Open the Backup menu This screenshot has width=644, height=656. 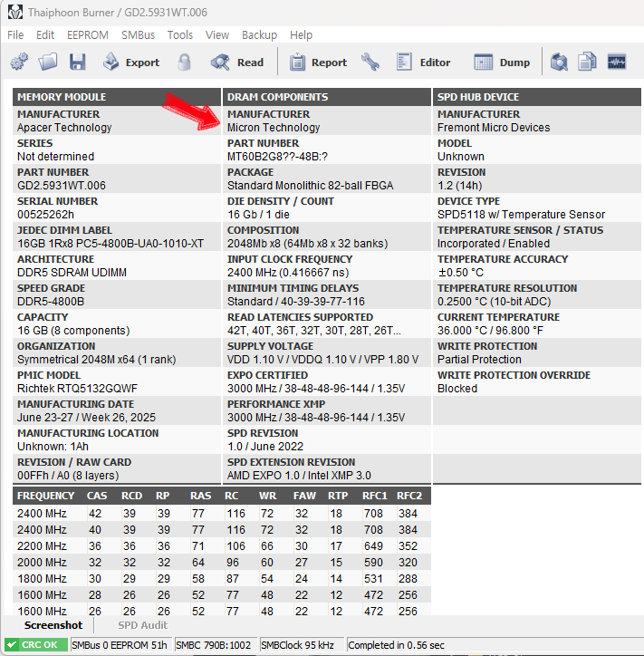(259, 34)
